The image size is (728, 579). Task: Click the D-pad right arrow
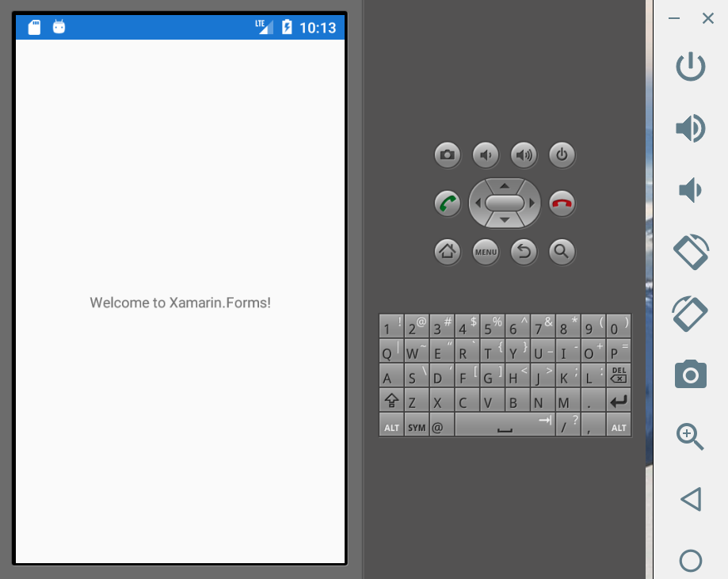pos(532,203)
